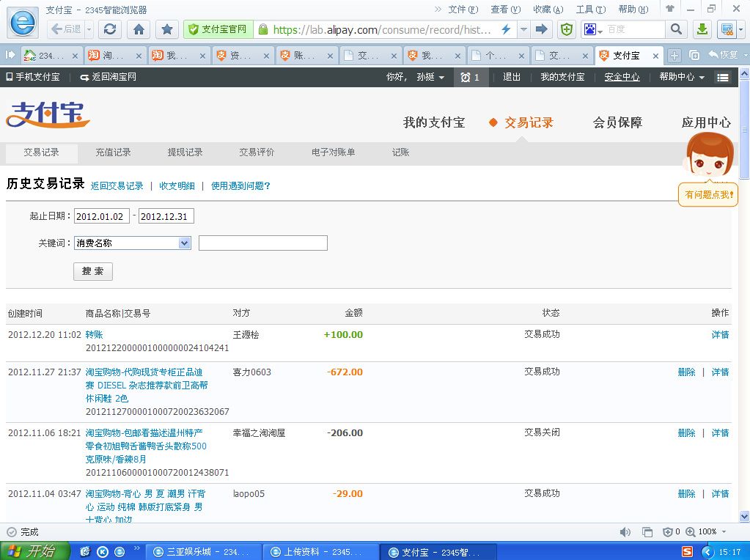The image size is (750, 560).
Task: Click the browser refresh icon
Action: [110, 29]
